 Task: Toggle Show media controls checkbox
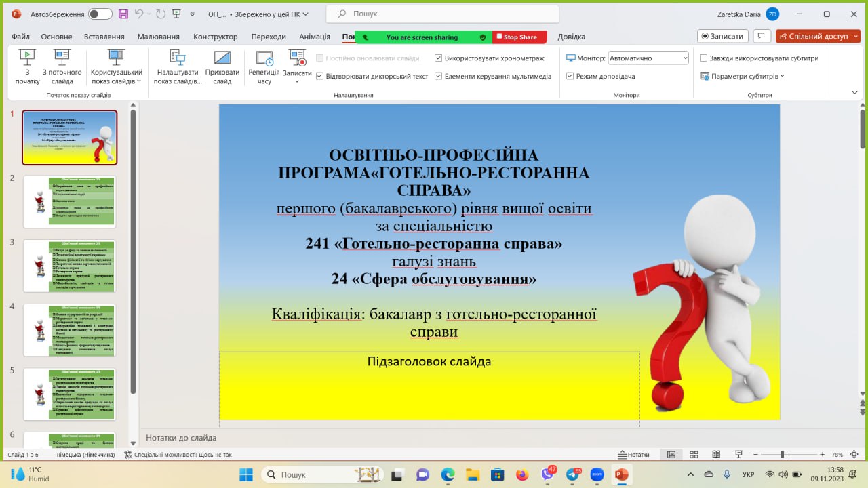(438, 76)
